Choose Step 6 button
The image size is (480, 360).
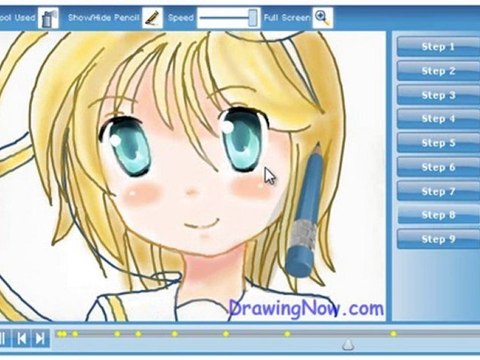(x=438, y=167)
